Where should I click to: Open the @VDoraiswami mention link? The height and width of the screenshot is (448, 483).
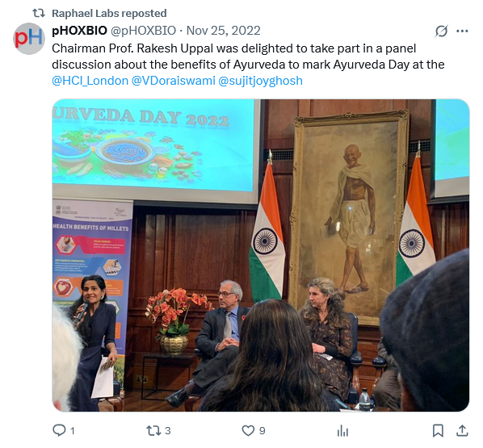[173, 81]
